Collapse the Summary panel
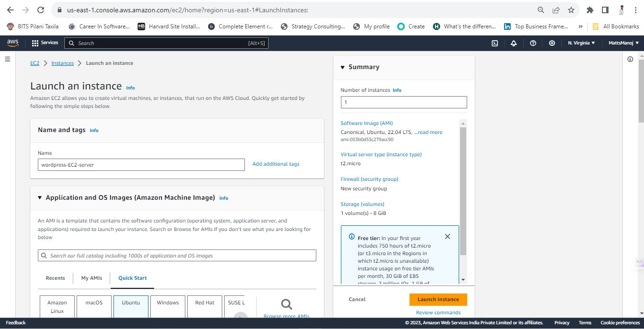This screenshot has height=329, width=644. [343, 67]
